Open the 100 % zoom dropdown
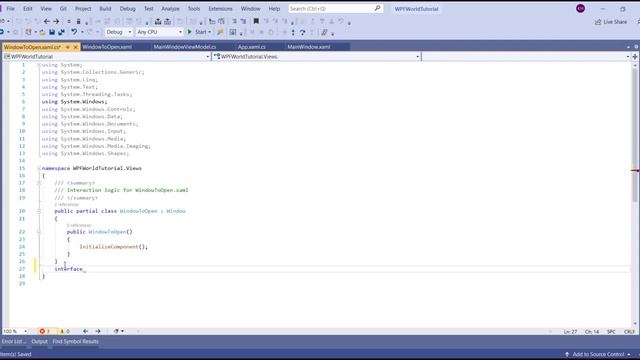The height and width of the screenshot is (360, 640). coord(15,331)
